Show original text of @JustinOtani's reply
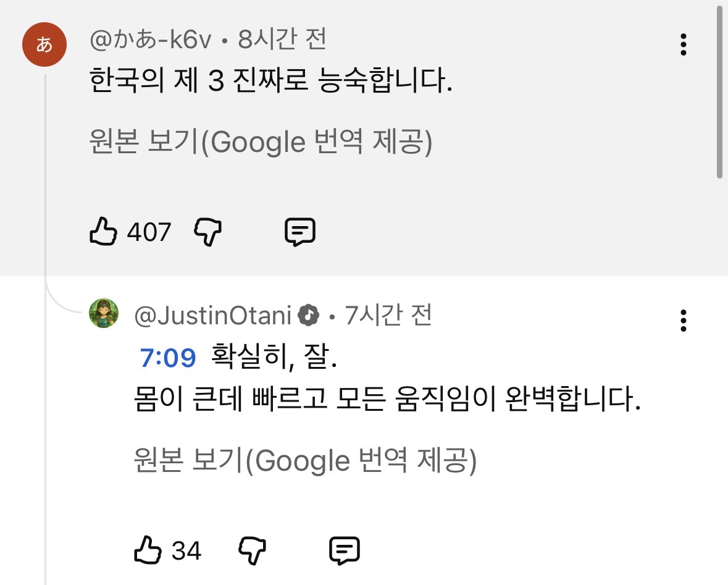728x585 pixels. 305,461
